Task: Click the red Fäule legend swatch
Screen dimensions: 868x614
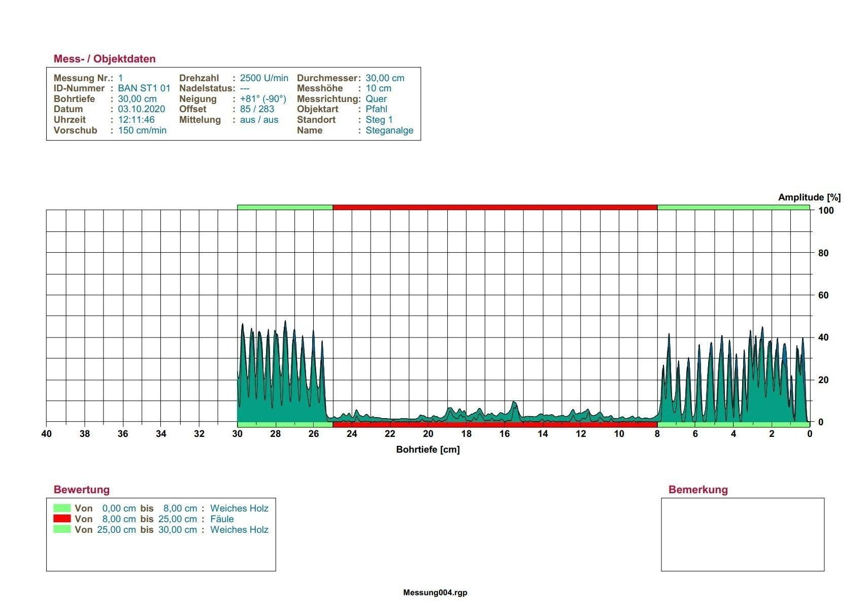Action: pos(62,519)
